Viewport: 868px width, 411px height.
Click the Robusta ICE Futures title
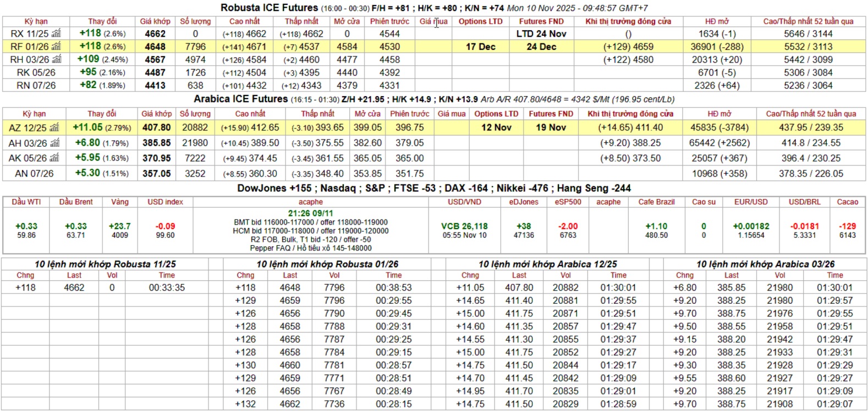pos(269,8)
